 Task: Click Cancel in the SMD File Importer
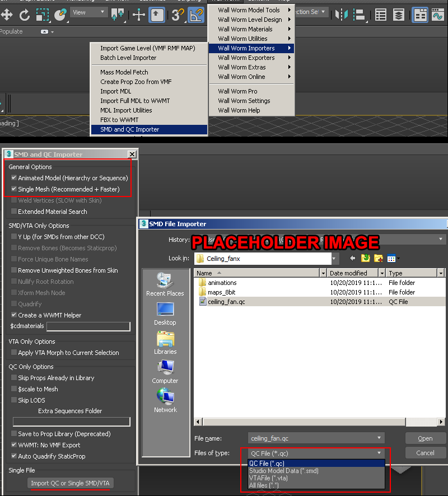(x=425, y=453)
